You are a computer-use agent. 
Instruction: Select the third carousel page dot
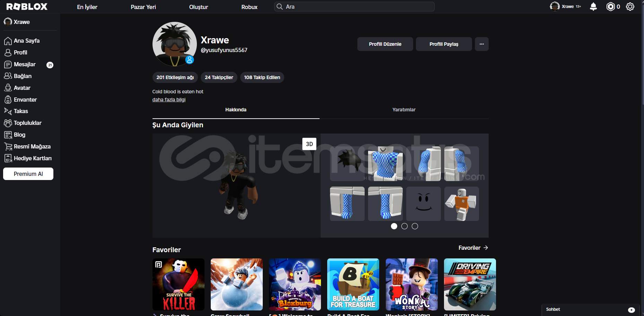click(x=415, y=226)
